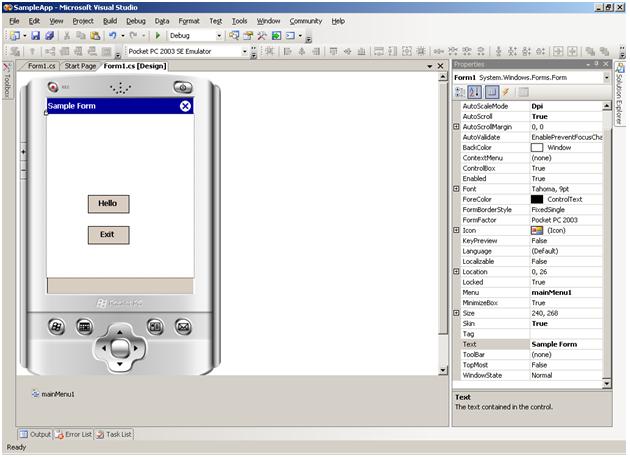Open the Command Window toolbar icon

tap(290, 36)
